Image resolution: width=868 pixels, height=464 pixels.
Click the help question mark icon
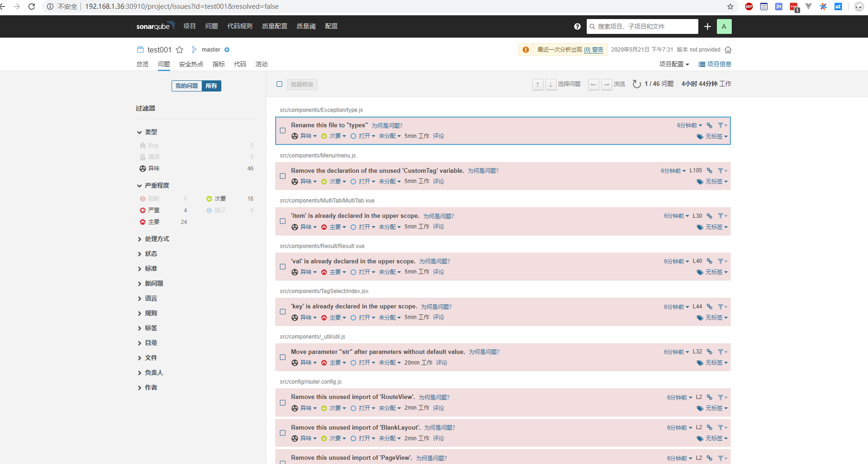[577, 26]
